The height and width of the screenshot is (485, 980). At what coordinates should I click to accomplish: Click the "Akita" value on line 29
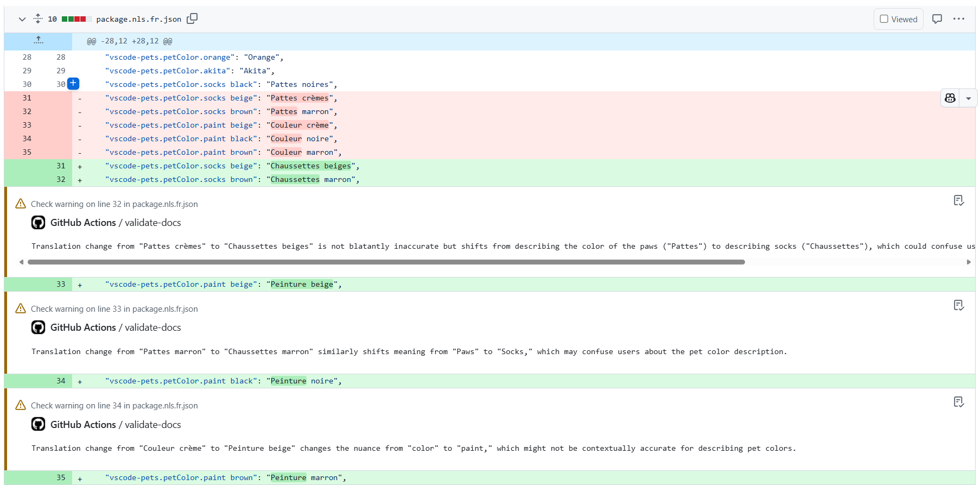pos(255,71)
